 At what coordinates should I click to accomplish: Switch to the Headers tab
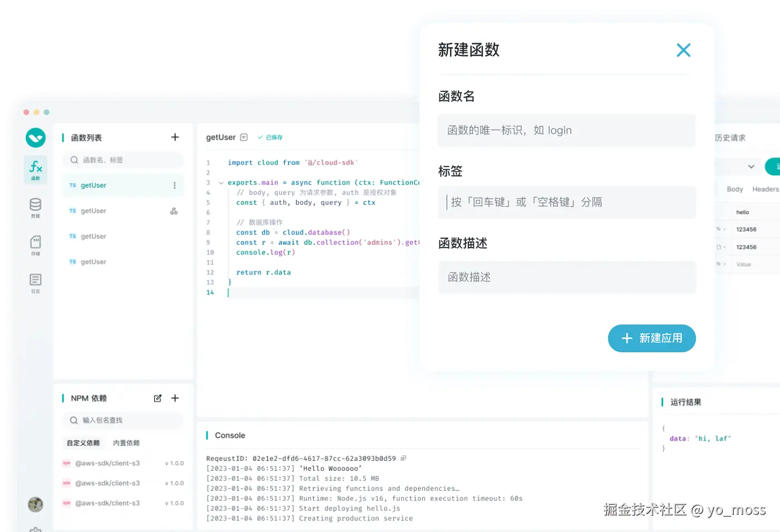click(x=766, y=189)
